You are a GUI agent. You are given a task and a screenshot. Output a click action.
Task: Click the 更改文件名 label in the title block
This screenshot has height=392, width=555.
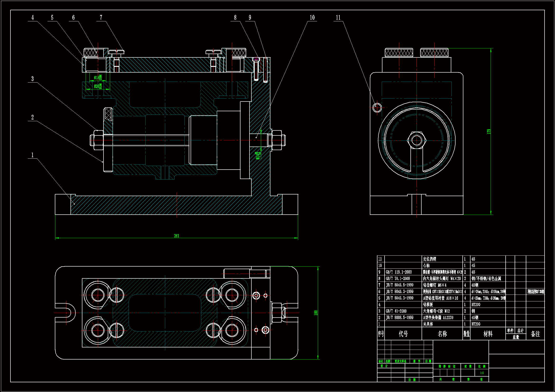tap(400, 361)
